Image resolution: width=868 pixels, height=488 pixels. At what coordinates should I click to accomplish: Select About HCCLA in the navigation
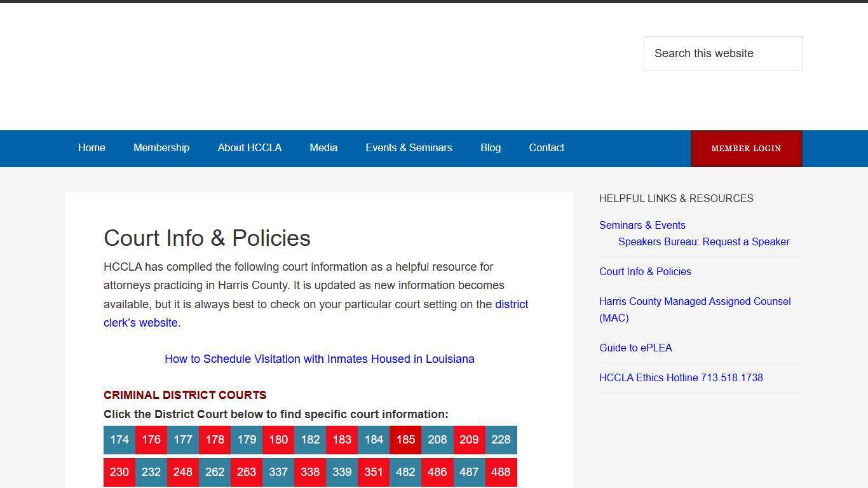(x=250, y=148)
